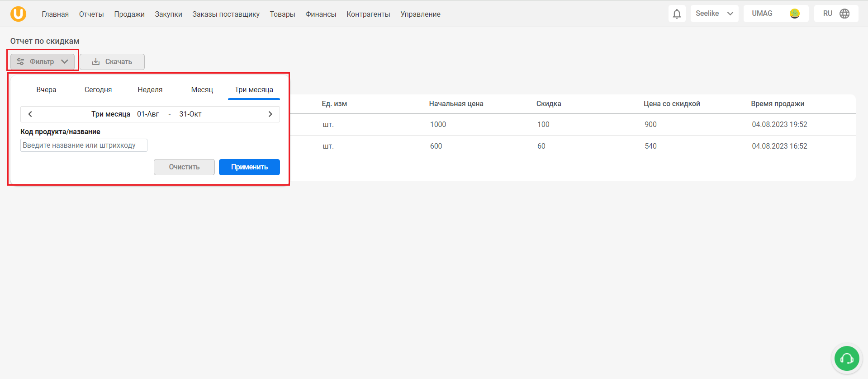This screenshot has height=379, width=868.
Task: Click the UMAG logo icon
Action: (18, 14)
